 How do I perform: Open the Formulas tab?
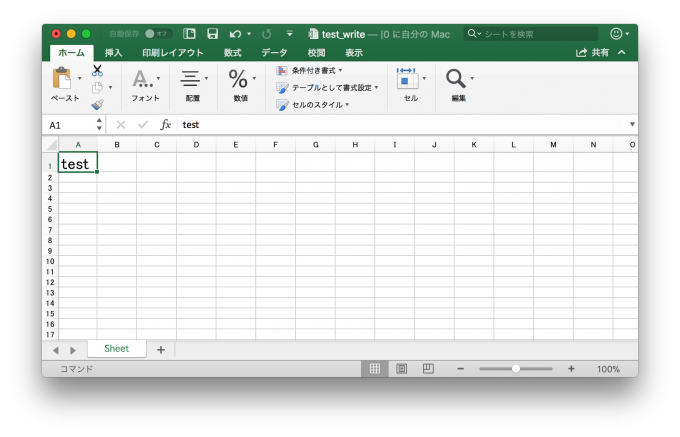232,53
